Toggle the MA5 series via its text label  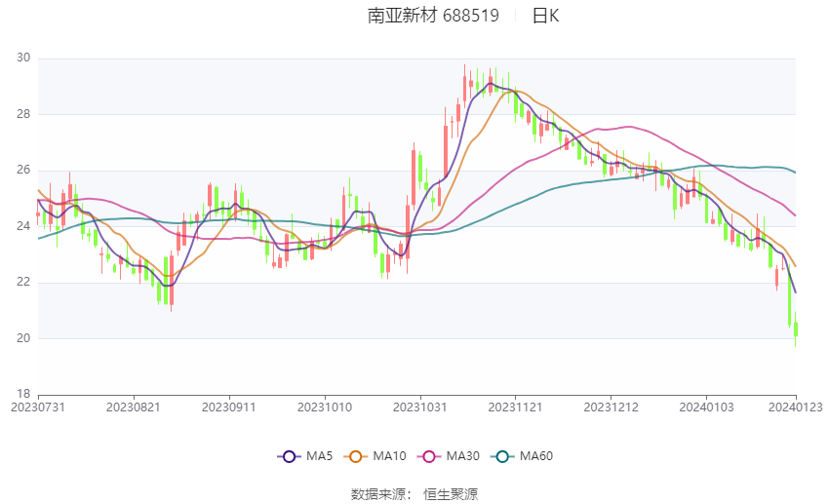tap(320, 456)
